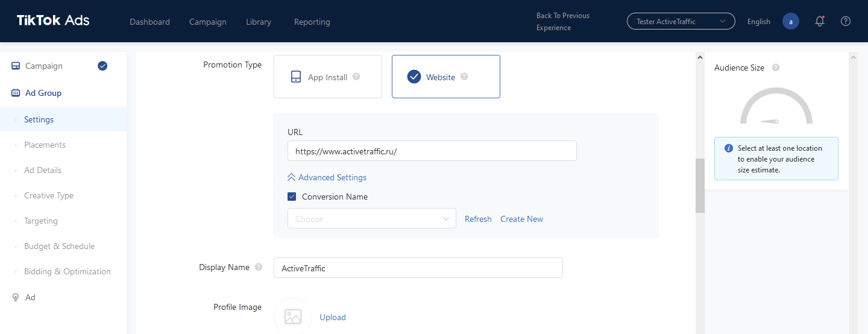Open the Tester ActiveTraffic account dropdown

tap(681, 21)
